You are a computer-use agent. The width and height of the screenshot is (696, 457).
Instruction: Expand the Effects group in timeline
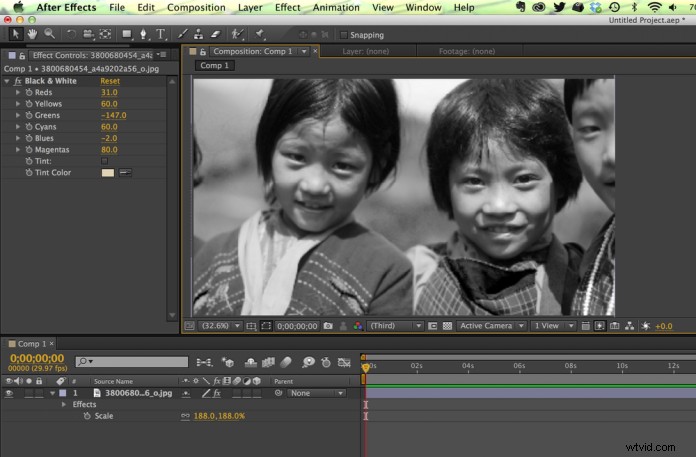click(64, 405)
